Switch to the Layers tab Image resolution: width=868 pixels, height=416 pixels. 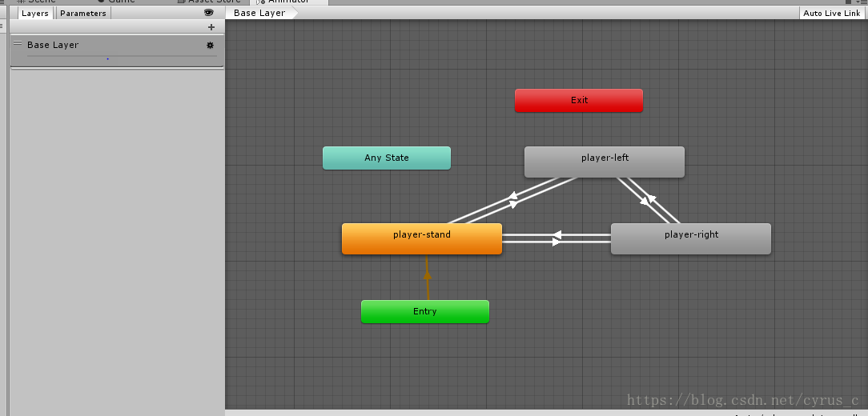click(35, 14)
